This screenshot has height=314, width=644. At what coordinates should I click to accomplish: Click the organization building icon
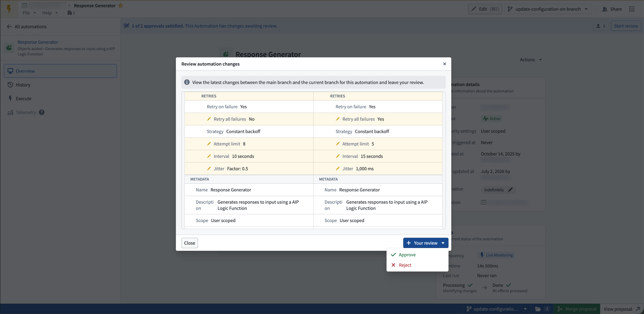click(70, 13)
